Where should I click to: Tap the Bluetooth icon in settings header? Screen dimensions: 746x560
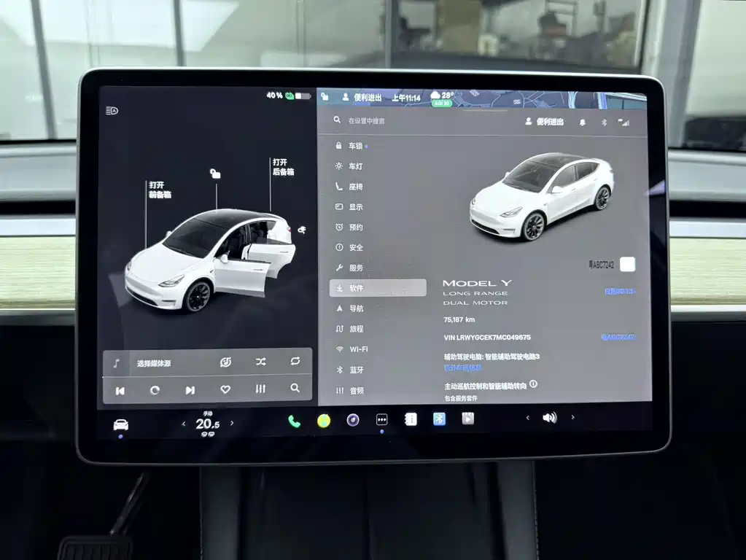pos(604,122)
